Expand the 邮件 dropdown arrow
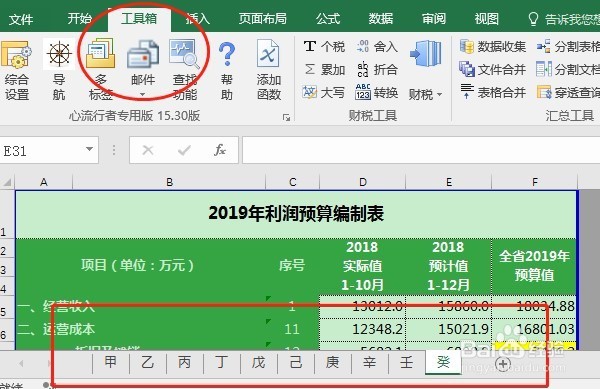This screenshot has height=389, width=600. (142, 94)
